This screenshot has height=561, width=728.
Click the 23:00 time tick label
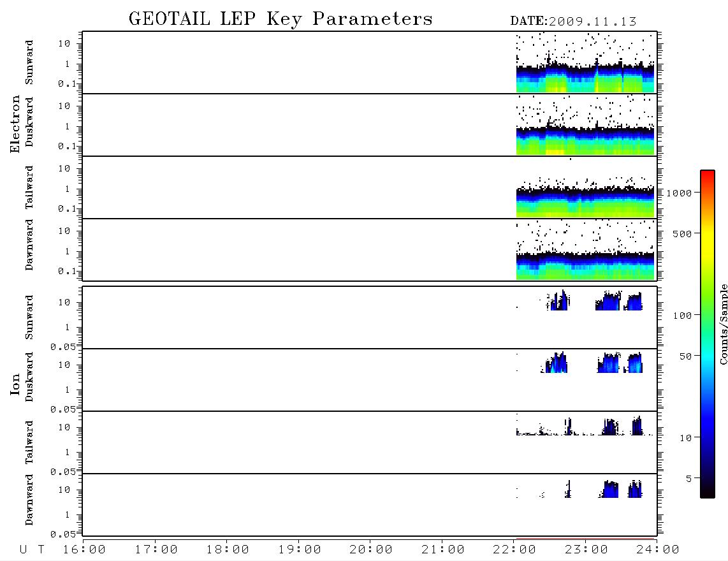587,550
